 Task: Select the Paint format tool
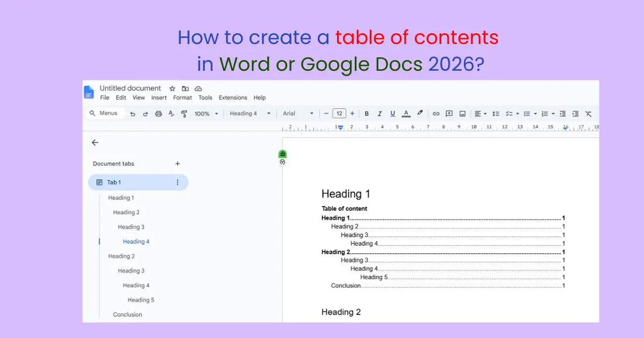tap(184, 114)
